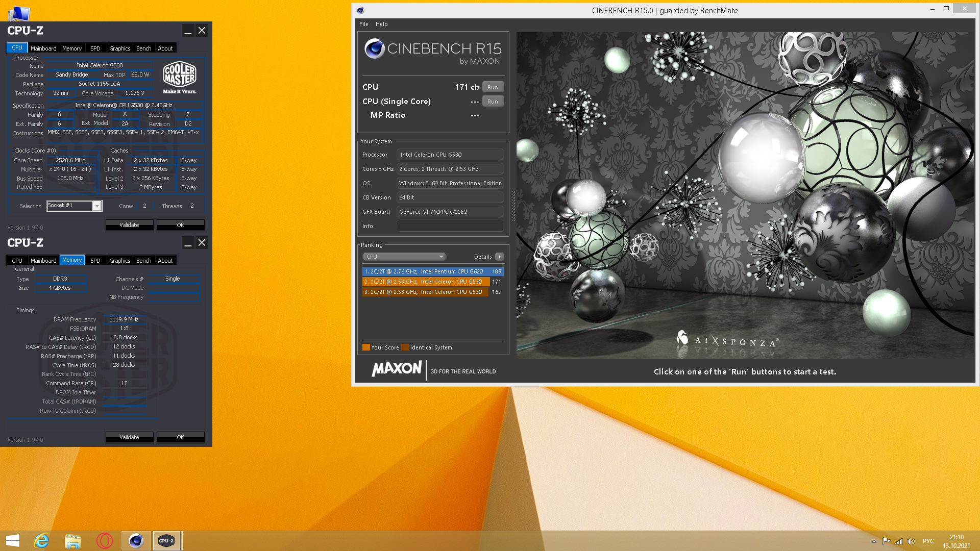Toggle ranking Details arrow button

[x=500, y=257]
